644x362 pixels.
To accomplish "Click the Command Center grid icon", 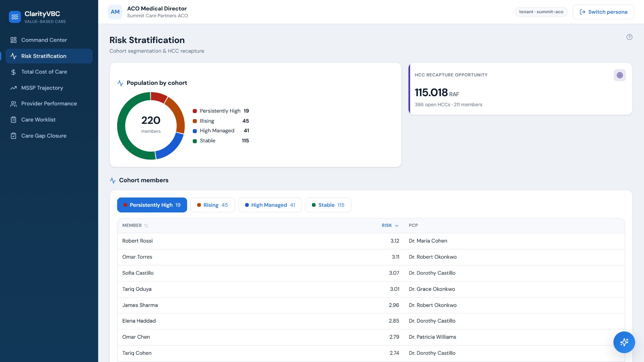I will (13, 40).
